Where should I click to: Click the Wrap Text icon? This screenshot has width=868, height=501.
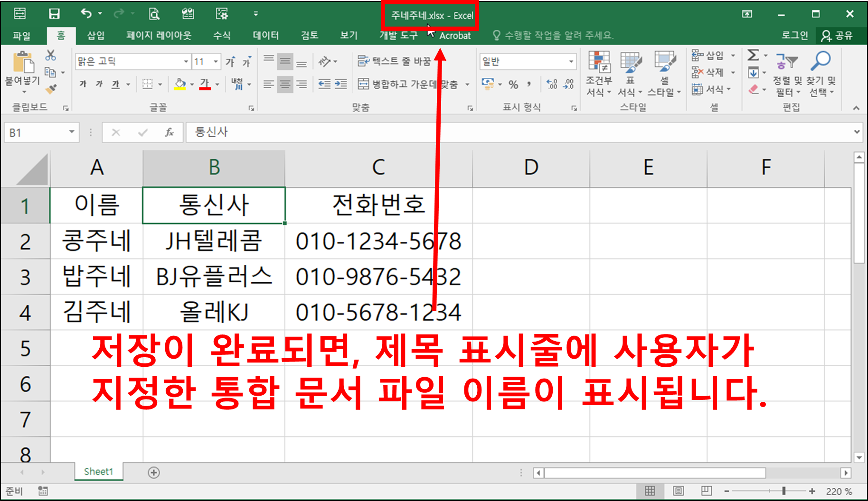pos(364,61)
